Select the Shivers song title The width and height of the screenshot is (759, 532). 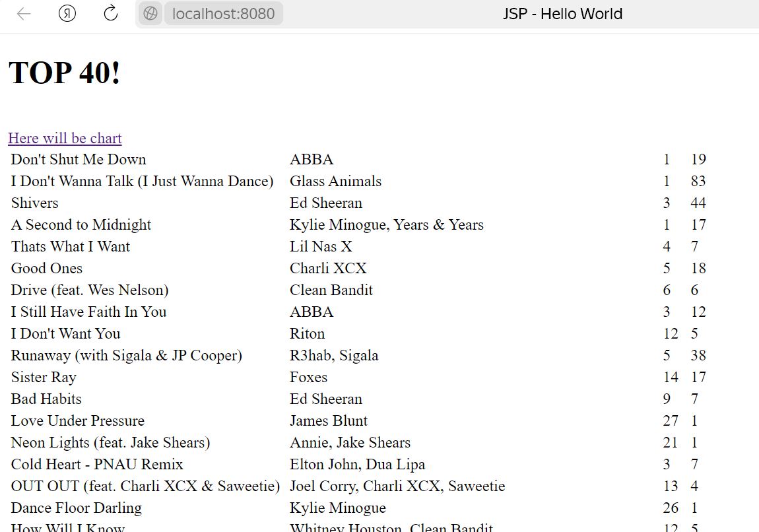[x=34, y=203]
